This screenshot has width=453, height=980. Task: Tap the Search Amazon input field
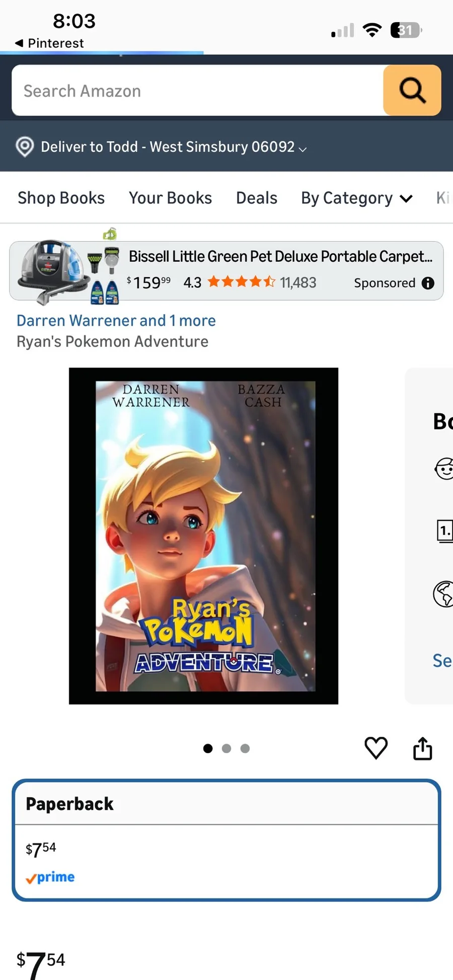point(196,91)
